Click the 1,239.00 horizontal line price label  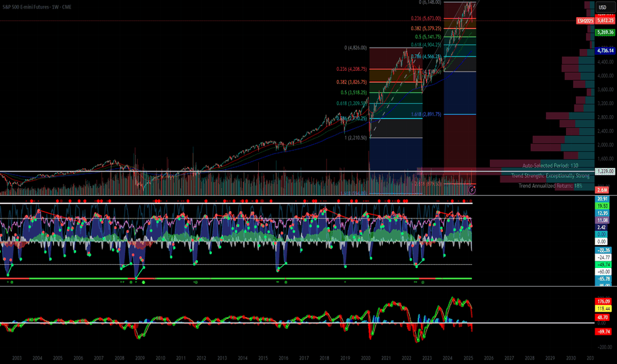click(605, 171)
